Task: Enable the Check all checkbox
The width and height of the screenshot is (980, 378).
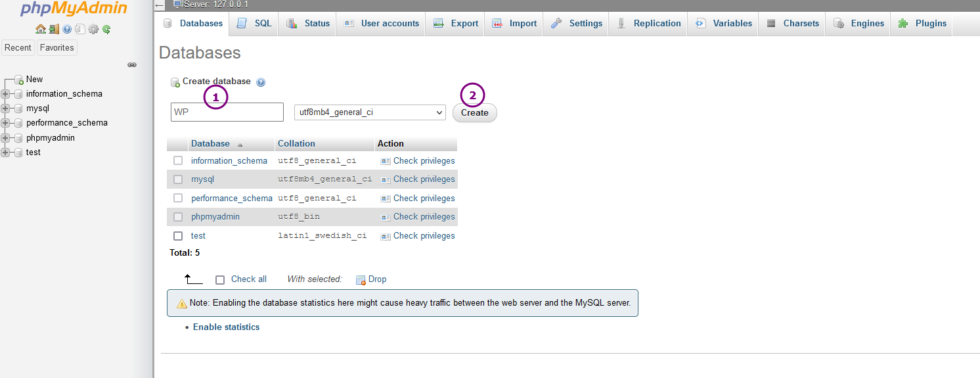Action: point(220,279)
